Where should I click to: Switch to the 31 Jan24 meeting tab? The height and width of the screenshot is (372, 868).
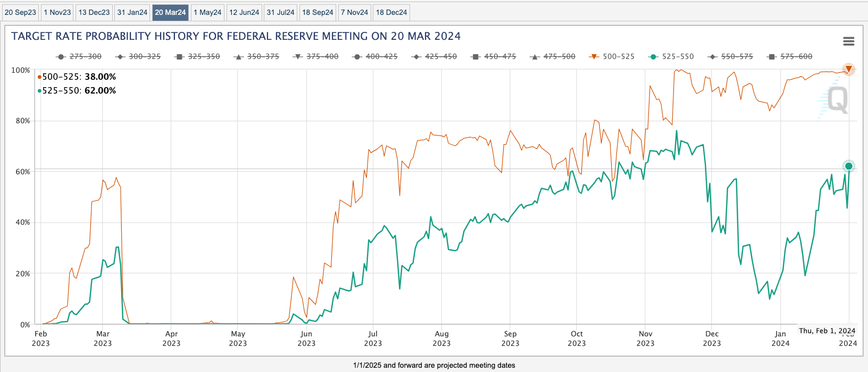coord(132,12)
